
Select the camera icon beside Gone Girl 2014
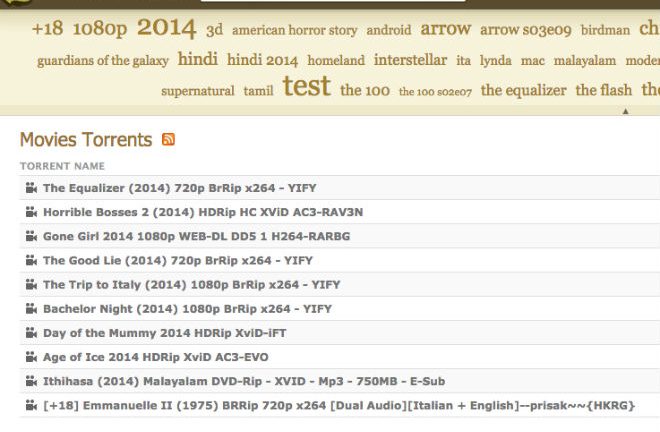click(31, 236)
